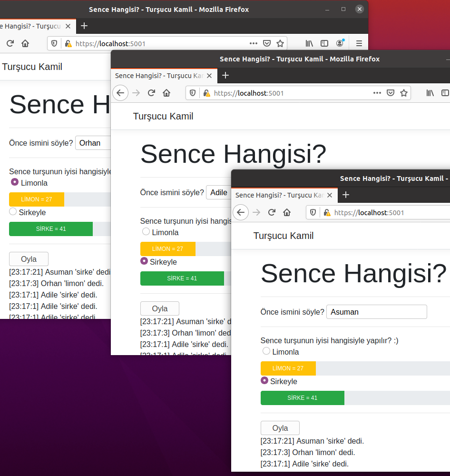
Task: Click Firefox account icon in Orhan's window
Action: [x=340, y=43]
